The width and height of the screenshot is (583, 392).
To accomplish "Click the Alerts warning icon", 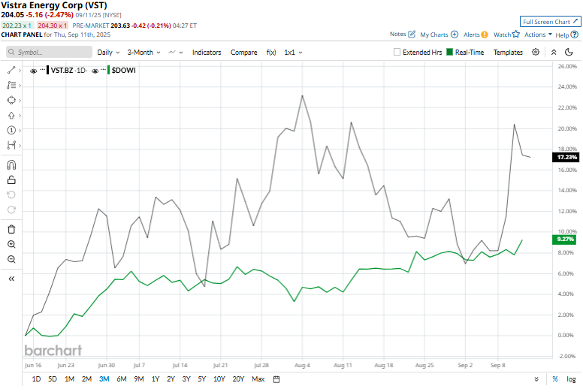I will (x=484, y=35).
